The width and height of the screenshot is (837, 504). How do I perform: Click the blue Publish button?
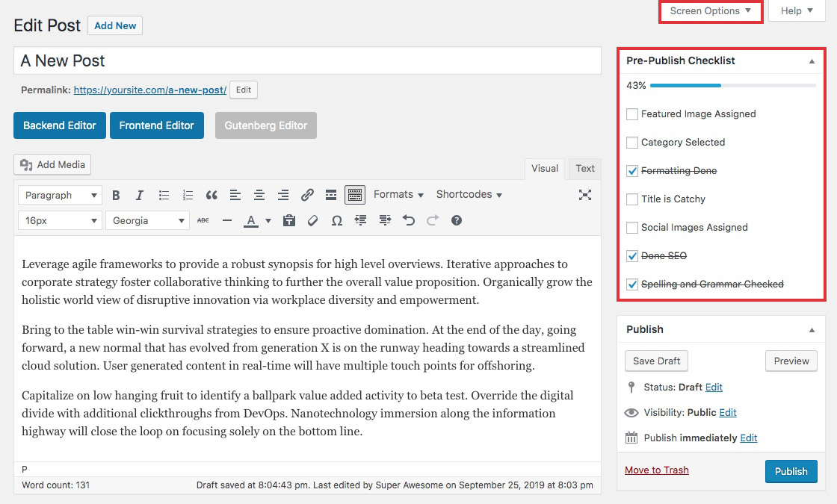pyautogui.click(x=791, y=471)
